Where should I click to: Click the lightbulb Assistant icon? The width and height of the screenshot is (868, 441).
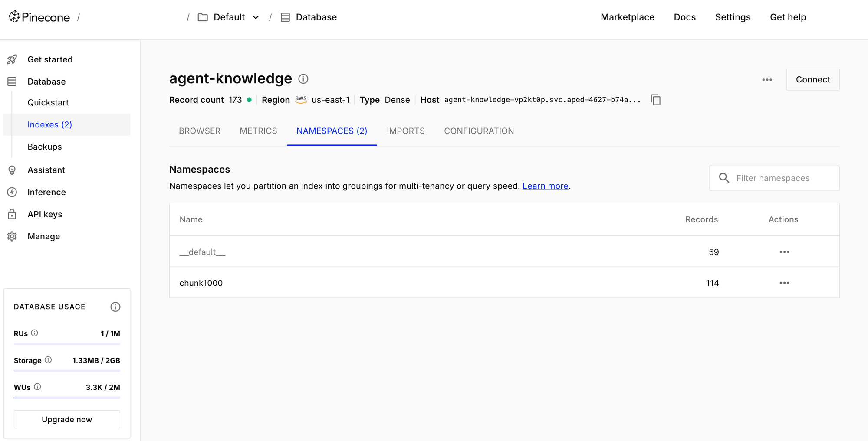coord(12,170)
